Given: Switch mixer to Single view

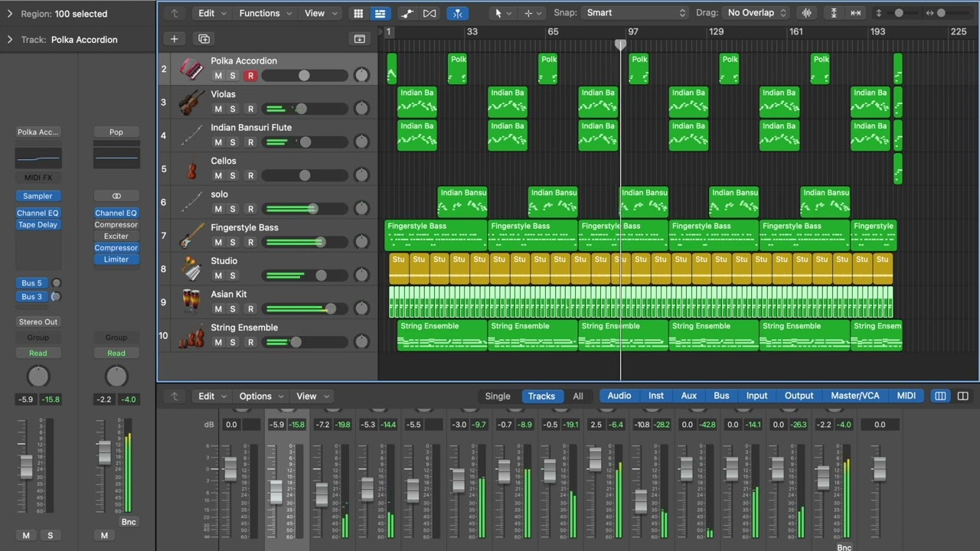Looking at the screenshot, I should point(498,396).
